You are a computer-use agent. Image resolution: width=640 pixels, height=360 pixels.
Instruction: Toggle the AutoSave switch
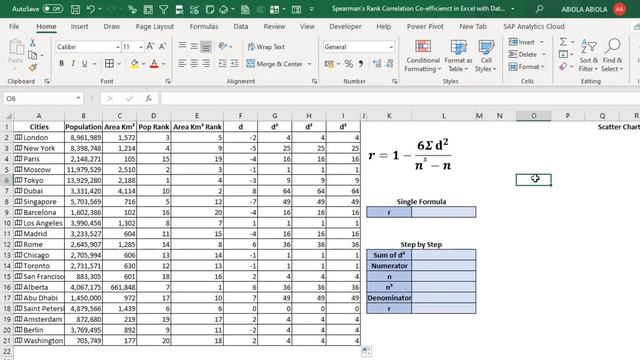pyautogui.click(x=53, y=9)
